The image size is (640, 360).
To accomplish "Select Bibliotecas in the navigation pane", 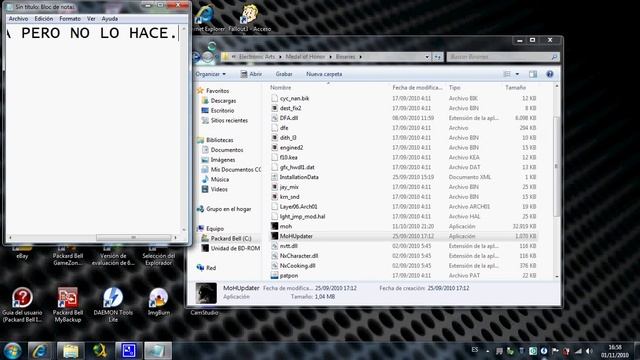I will point(220,140).
